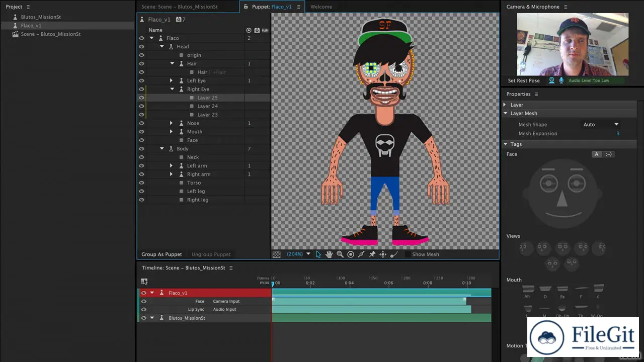Toggle Blutos_MissionSt track visibility in timeline

tap(144, 318)
